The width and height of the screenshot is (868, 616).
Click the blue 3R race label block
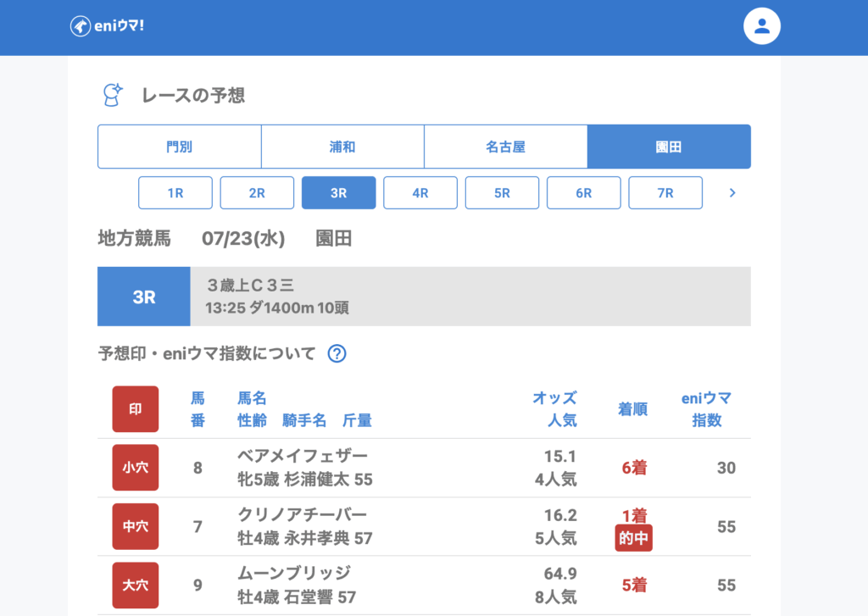point(144,297)
